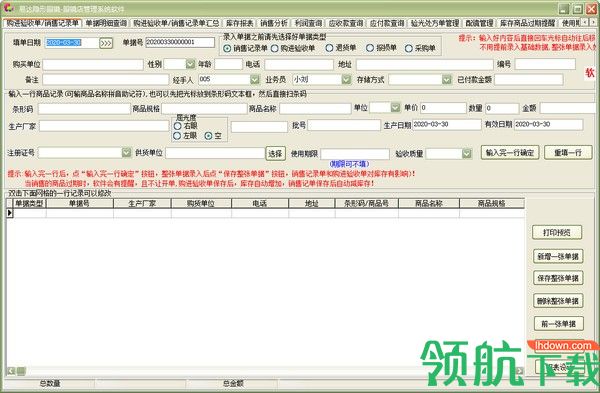Click the 生产日期 date field
Image resolution: width=600 pixels, height=393 pixels.
(447, 124)
